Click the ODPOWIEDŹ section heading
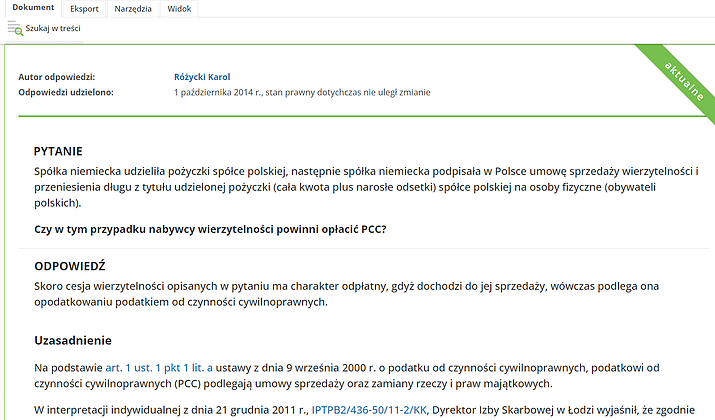This screenshot has height=420, width=715. [x=70, y=266]
